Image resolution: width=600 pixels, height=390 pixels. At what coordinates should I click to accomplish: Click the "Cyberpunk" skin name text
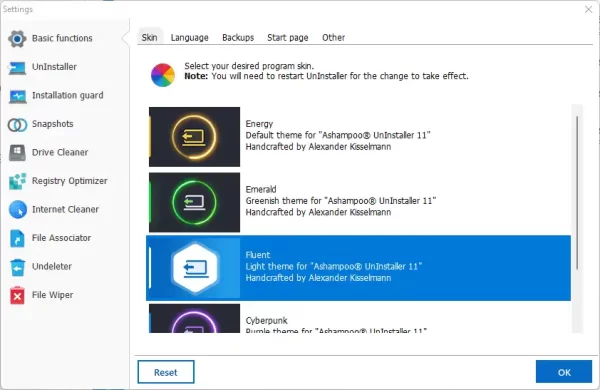266,321
